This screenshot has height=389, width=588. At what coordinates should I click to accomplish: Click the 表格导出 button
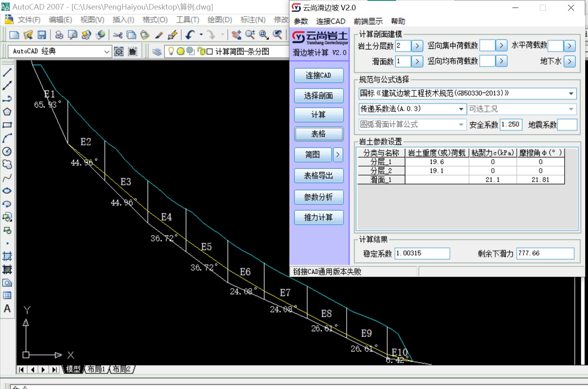(318, 175)
